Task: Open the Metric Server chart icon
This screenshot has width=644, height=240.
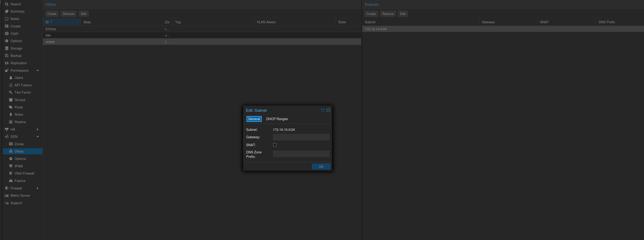Action: coord(7,196)
